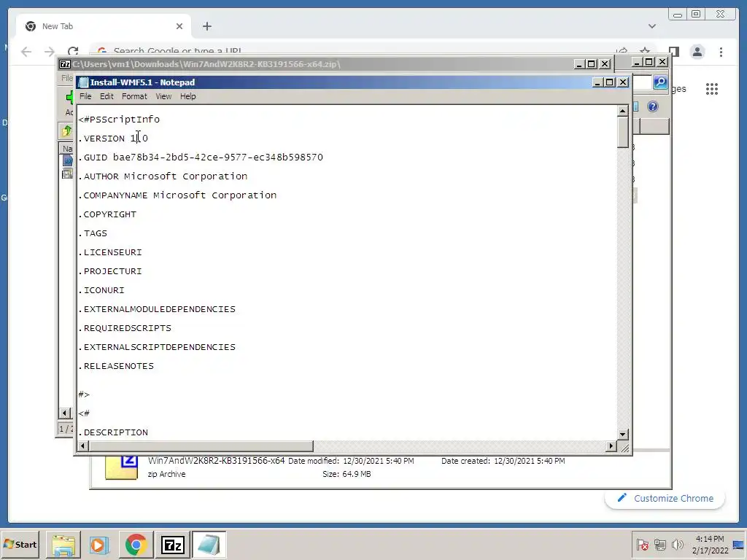Click '.DESCRIPTION' line
The height and width of the screenshot is (560, 747).
click(x=113, y=432)
